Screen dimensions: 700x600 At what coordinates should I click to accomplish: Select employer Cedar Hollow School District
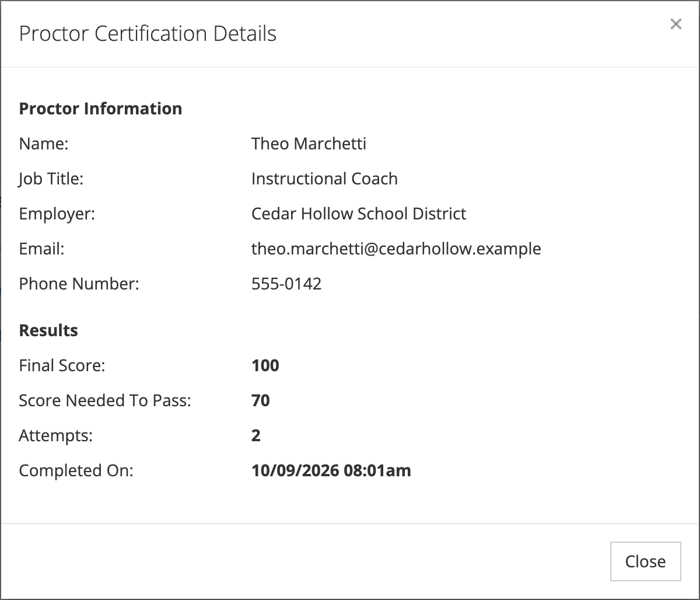(x=359, y=214)
